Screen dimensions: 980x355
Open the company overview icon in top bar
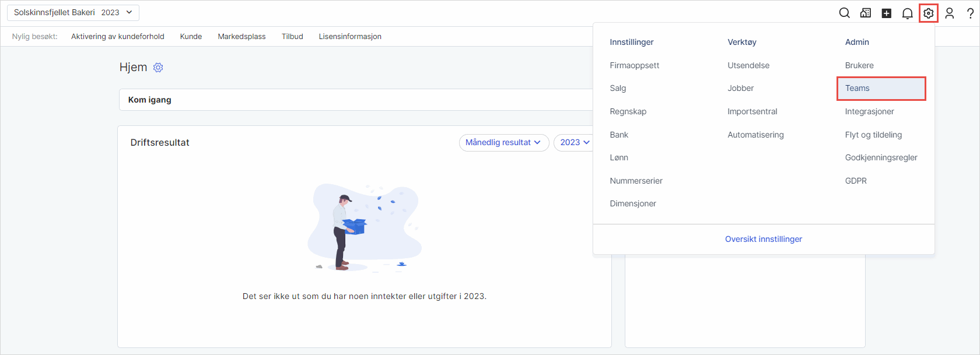coord(866,13)
